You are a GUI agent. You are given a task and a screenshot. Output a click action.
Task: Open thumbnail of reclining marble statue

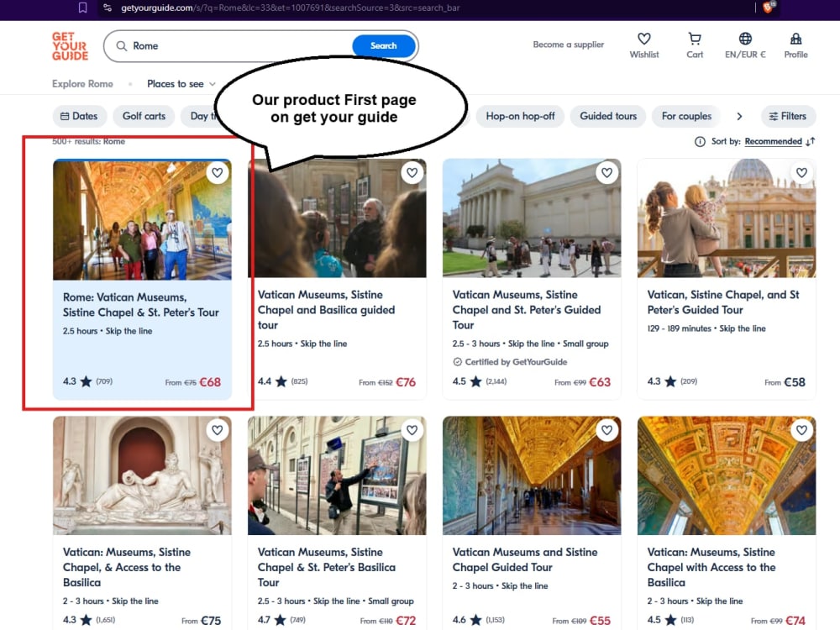(x=142, y=475)
